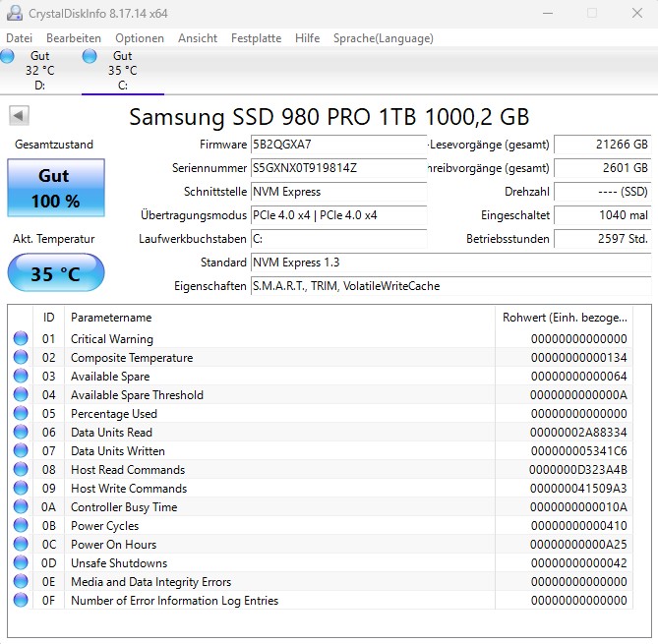The width and height of the screenshot is (658, 644).
Task: Select the D: drive tab at 32 °C
Action: (40, 71)
